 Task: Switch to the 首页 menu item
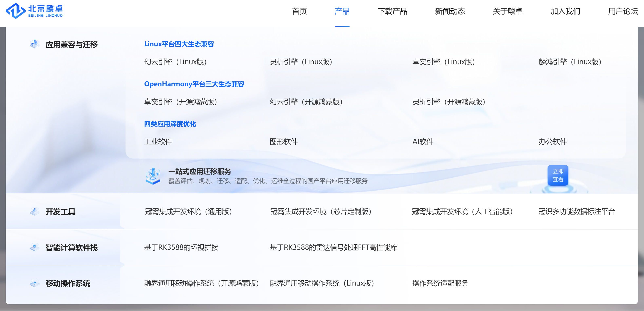tap(299, 12)
